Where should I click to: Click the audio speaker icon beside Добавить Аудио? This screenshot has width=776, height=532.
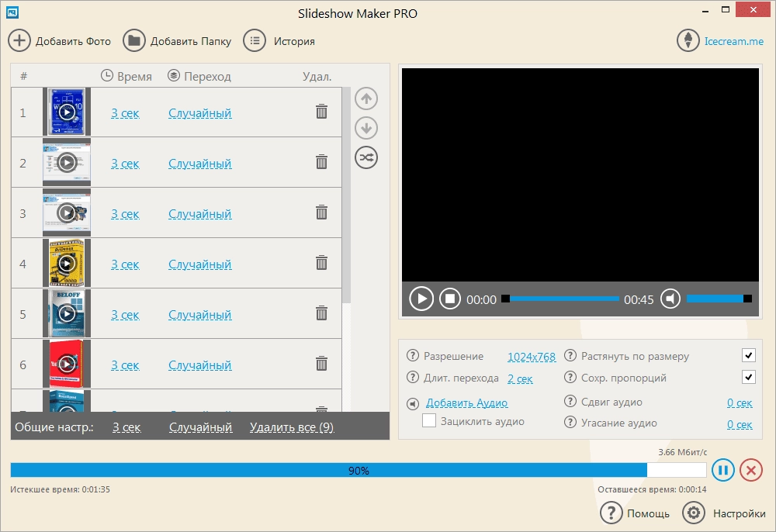(413, 404)
